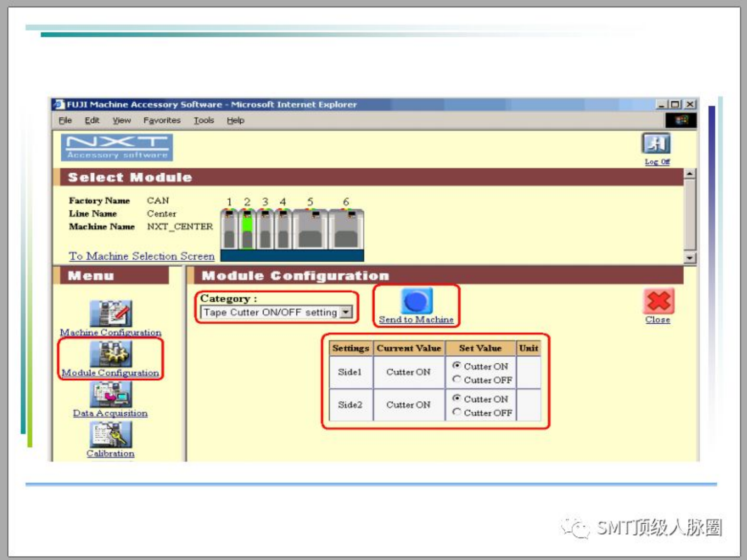Click the Unit column header
747x560 pixels.
529,348
